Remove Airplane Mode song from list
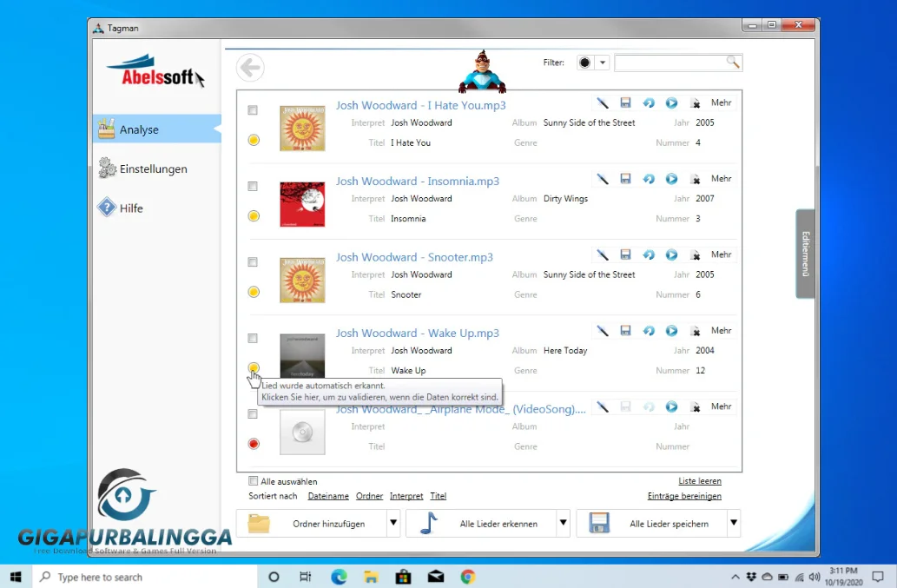The width and height of the screenshot is (897, 588). 695,407
